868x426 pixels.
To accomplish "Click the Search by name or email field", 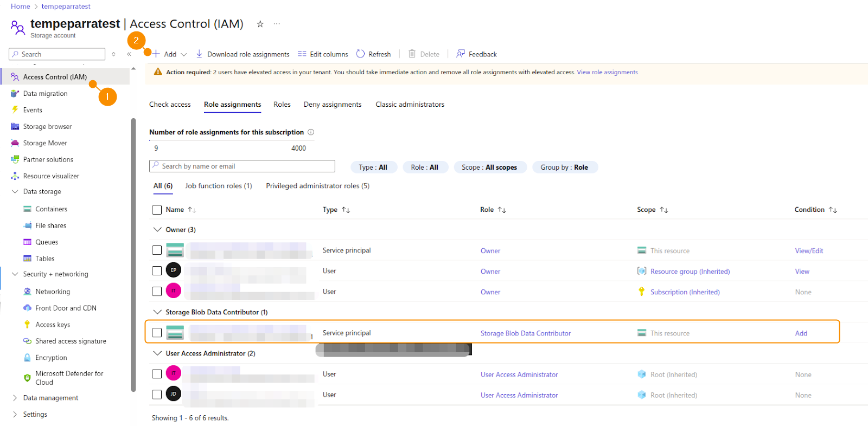I will (242, 166).
